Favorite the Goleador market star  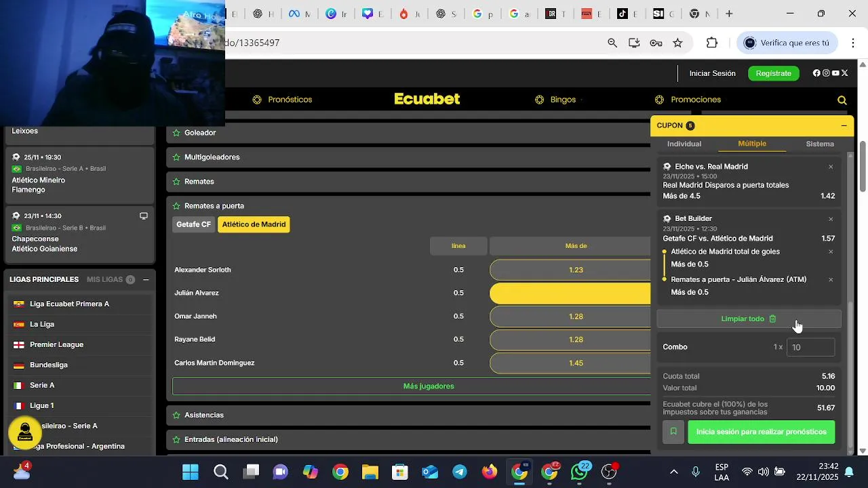(x=176, y=133)
